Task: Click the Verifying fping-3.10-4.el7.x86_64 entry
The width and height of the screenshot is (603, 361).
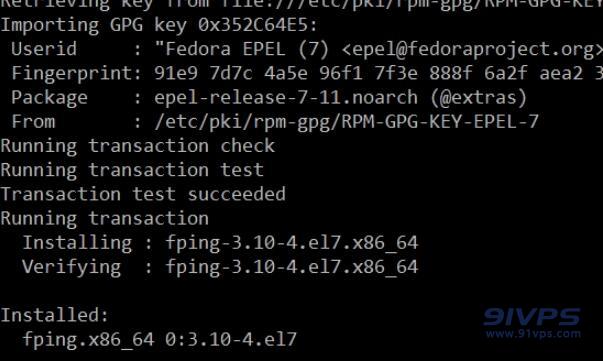Action: (x=220, y=268)
